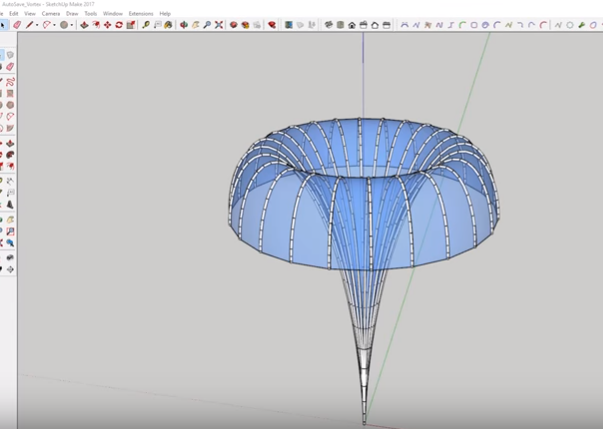The width and height of the screenshot is (603, 429).
Task: Open the Extensions menu
Action: click(x=140, y=14)
